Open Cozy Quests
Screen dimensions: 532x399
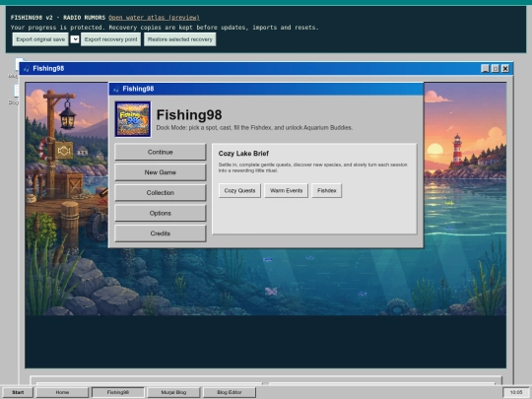coord(239,191)
